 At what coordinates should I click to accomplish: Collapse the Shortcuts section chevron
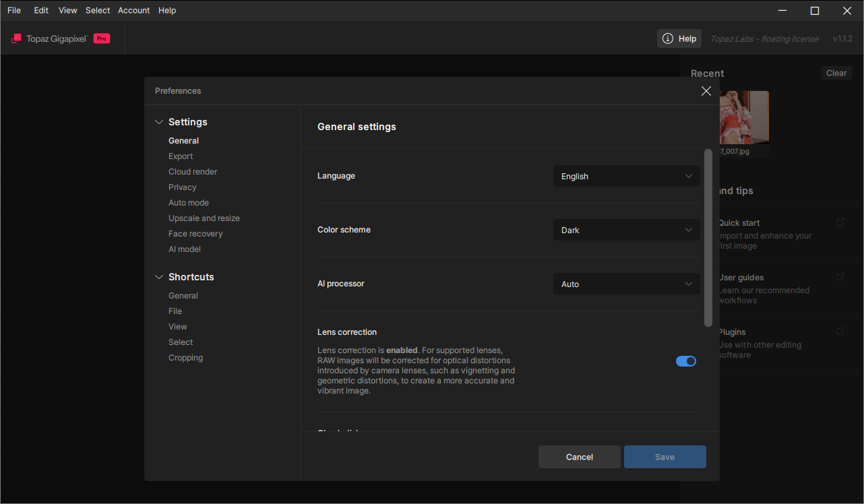[x=159, y=277]
